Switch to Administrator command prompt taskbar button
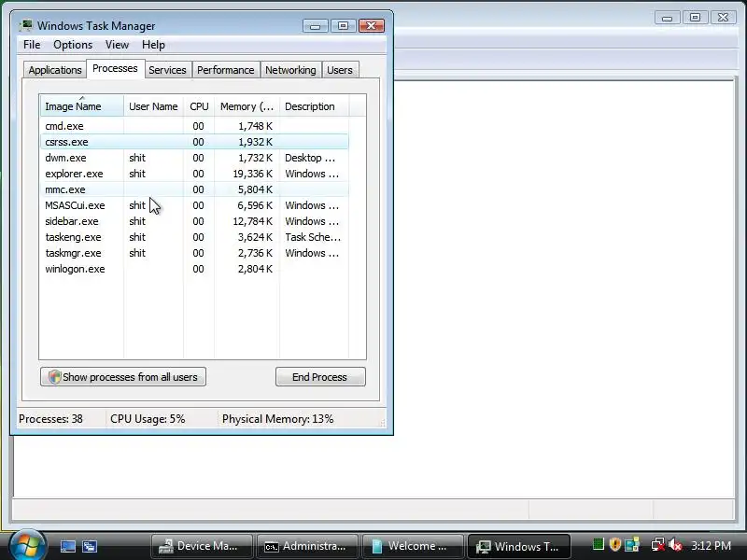This screenshot has width=747, height=560. pyautogui.click(x=308, y=546)
